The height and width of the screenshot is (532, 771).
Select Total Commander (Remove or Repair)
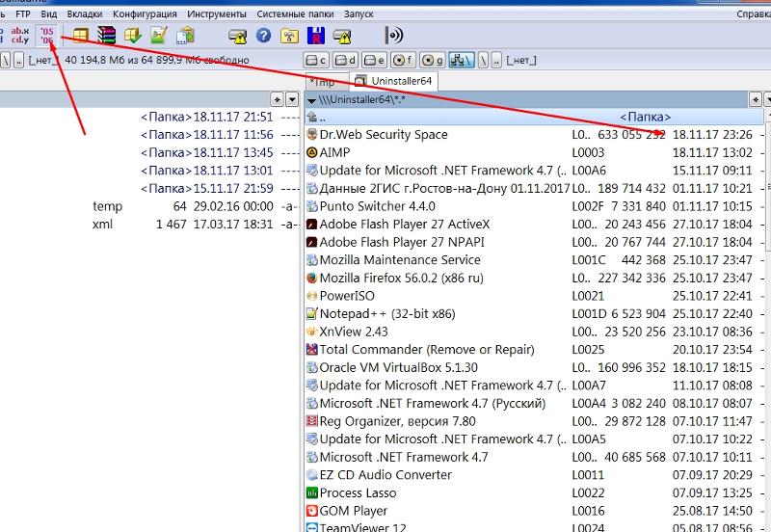coord(534,350)
